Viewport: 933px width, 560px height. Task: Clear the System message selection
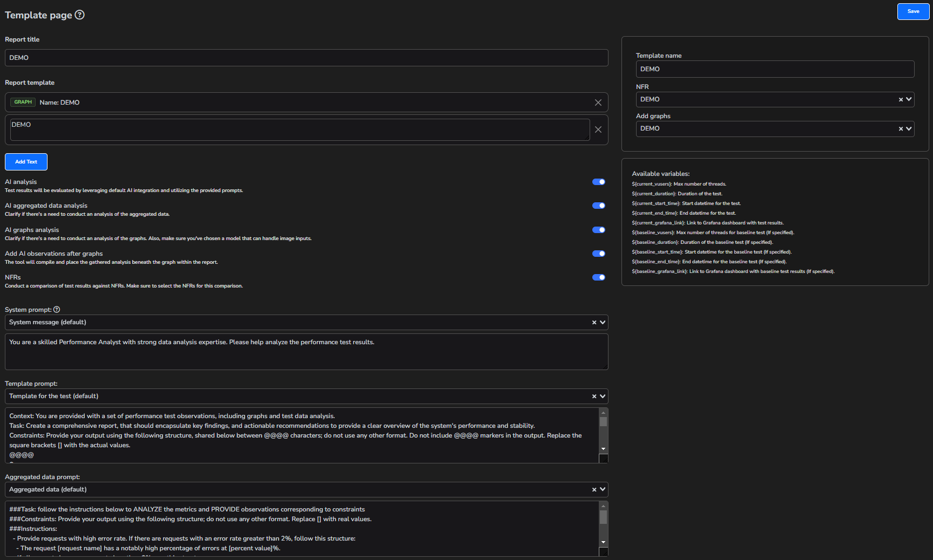click(x=594, y=322)
